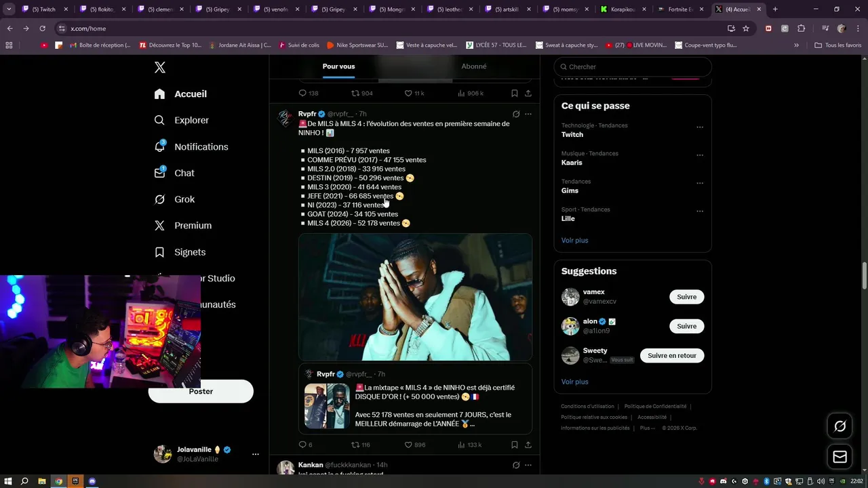Switch to the Pour vous tab
The image size is (868, 488).
click(338, 66)
